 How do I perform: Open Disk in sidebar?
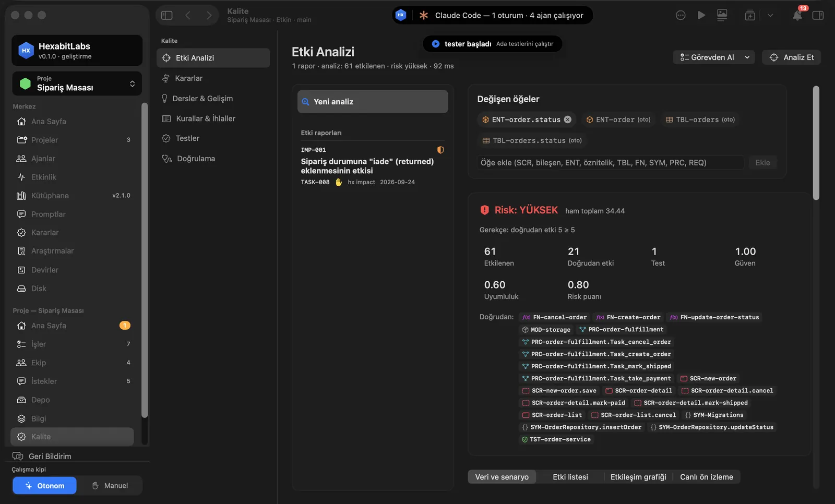click(73, 289)
